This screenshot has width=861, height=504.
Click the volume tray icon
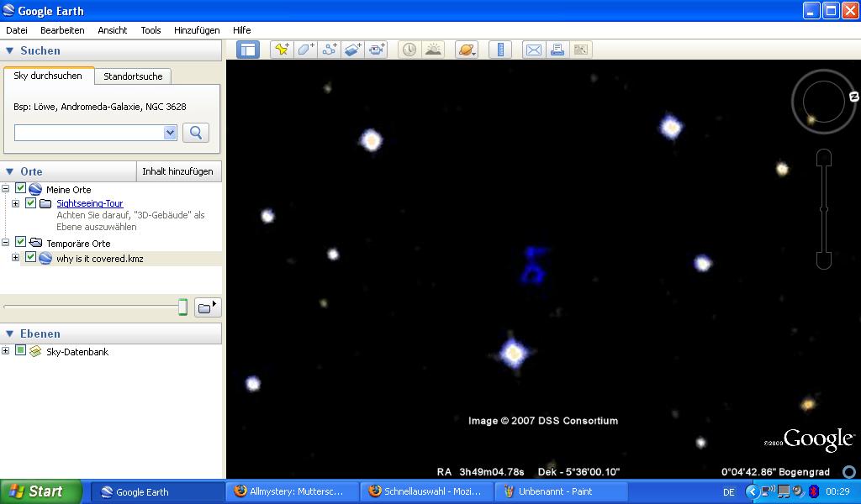pyautogui.click(x=799, y=491)
